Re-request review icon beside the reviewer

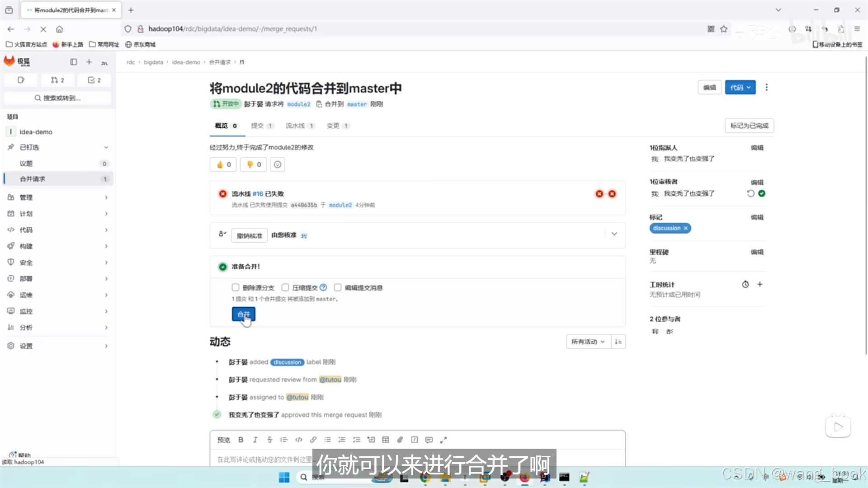(750, 193)
